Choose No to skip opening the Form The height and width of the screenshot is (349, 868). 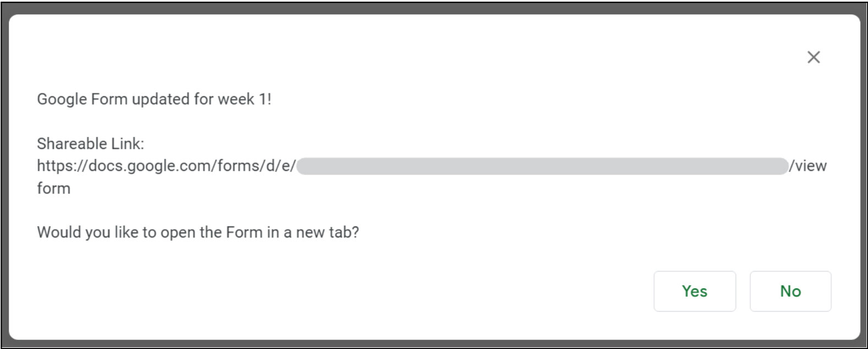point(790,291)
